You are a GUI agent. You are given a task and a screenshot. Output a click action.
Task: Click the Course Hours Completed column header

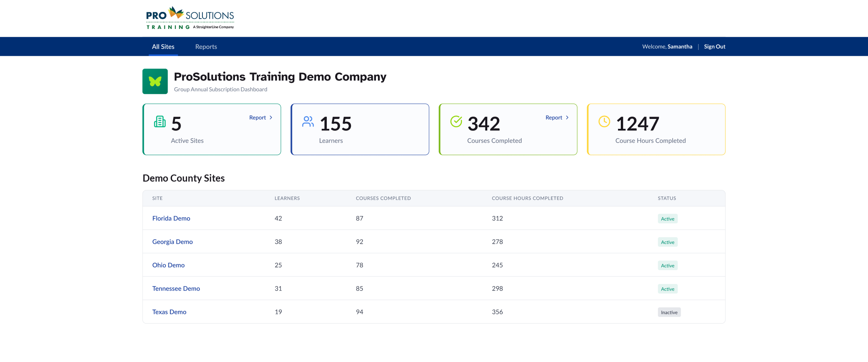point(527,198)
